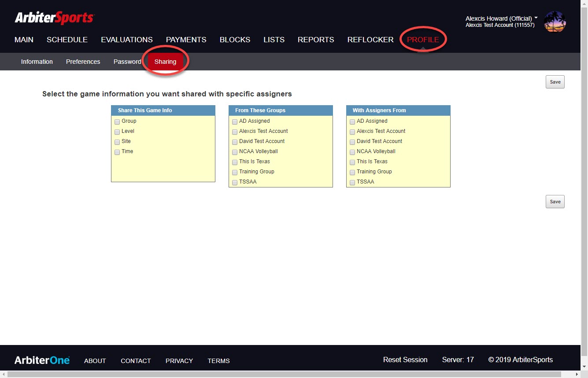The height and width of the screenshot is (378, 588).
Task: Open the PAYMENTS menu
Action: coord(186,40)
